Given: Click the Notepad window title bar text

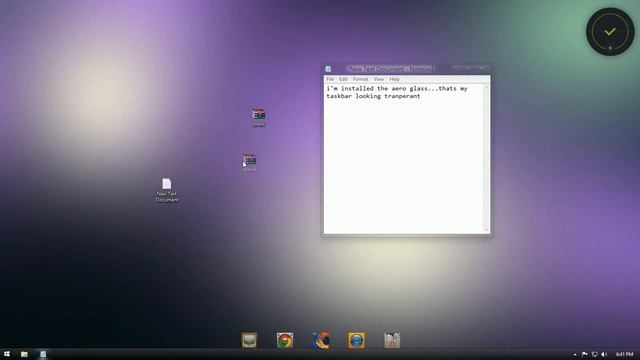Looking at the screenshot, I should pyautogui.click(x=391, y=69).
